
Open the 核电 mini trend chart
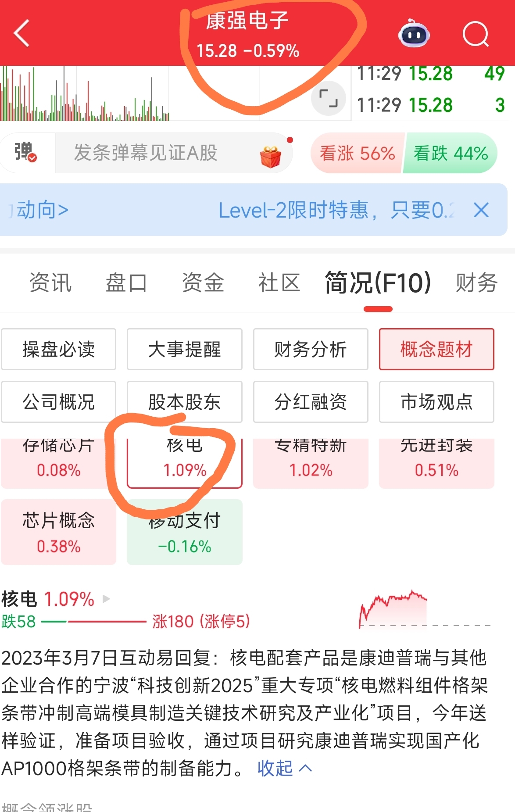393,610
